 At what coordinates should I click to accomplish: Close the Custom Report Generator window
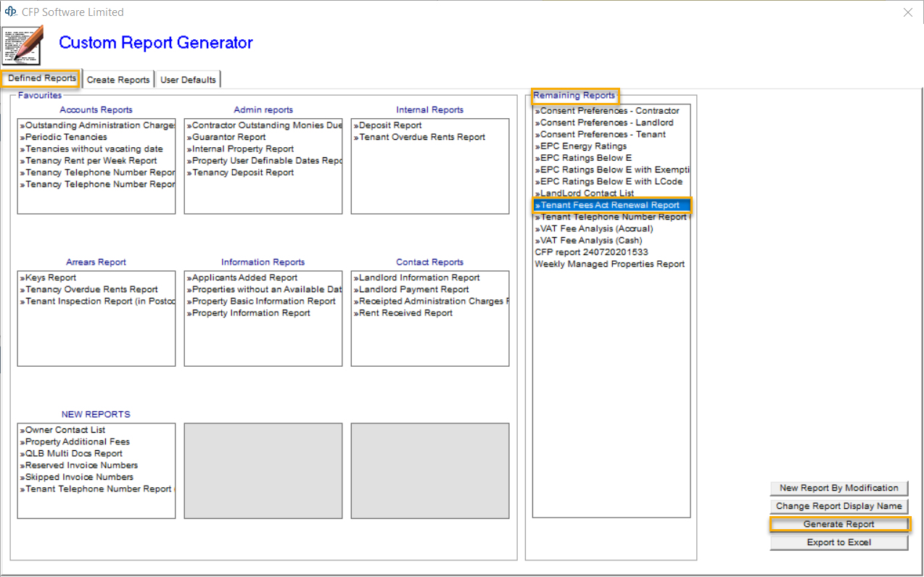coord(907,12)
